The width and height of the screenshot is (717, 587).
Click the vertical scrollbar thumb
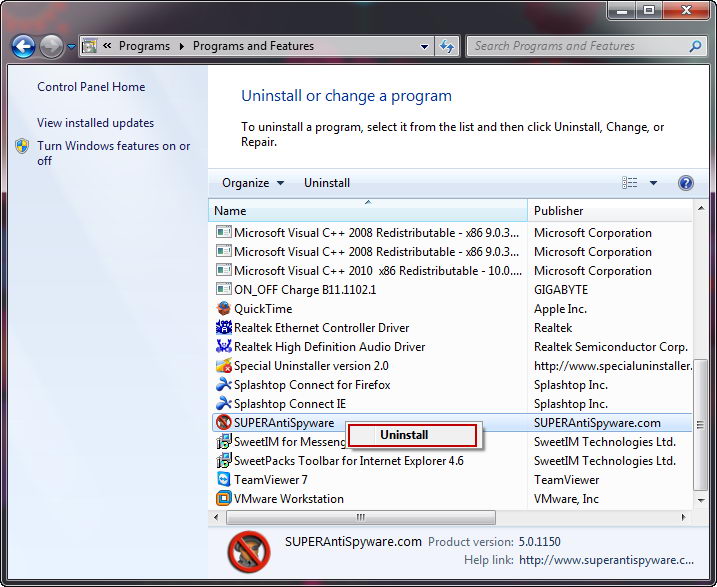coord(700,424)
